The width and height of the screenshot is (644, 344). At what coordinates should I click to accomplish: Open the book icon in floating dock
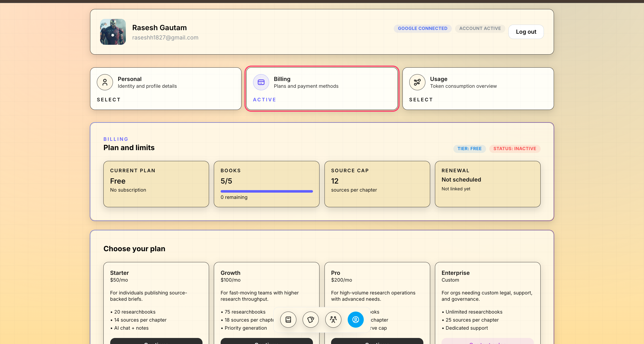pos(288,320)
